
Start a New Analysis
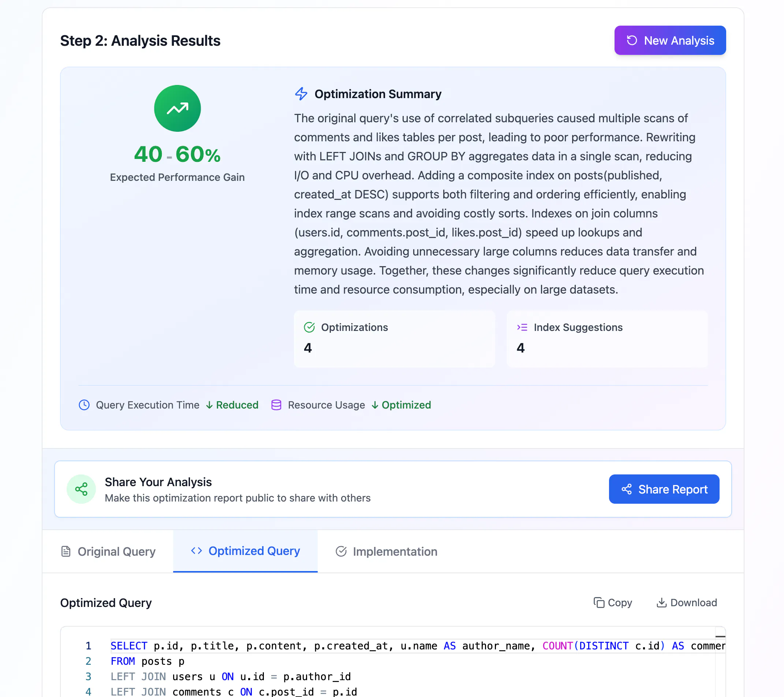click(x=670, y=40)
